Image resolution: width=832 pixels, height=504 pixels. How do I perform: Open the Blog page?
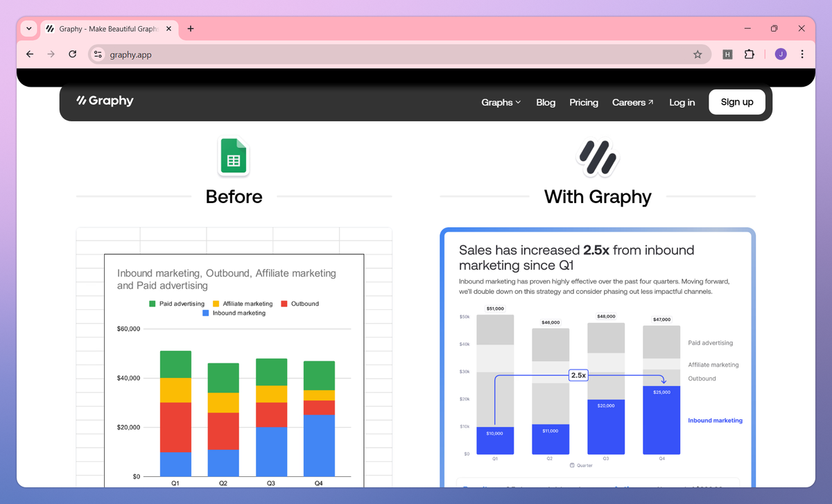[x=546, y=102]
